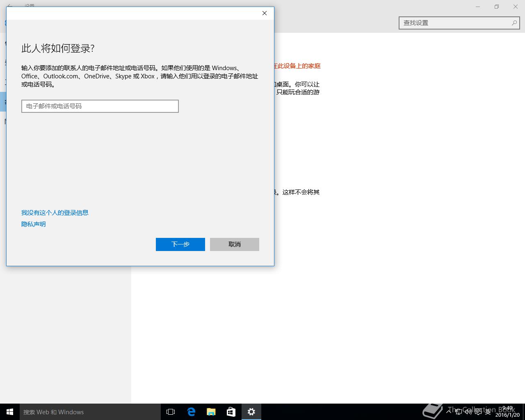This screenshot has height=420, width=525.
Task: Open the '我没有这个人的登录信息' link
Action: (55, 213)
